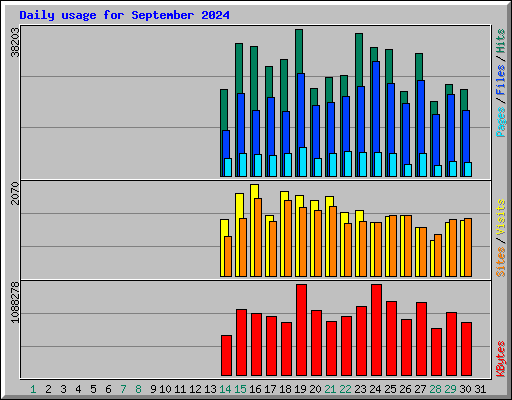Click the Files legend label

tap(501, 80)
